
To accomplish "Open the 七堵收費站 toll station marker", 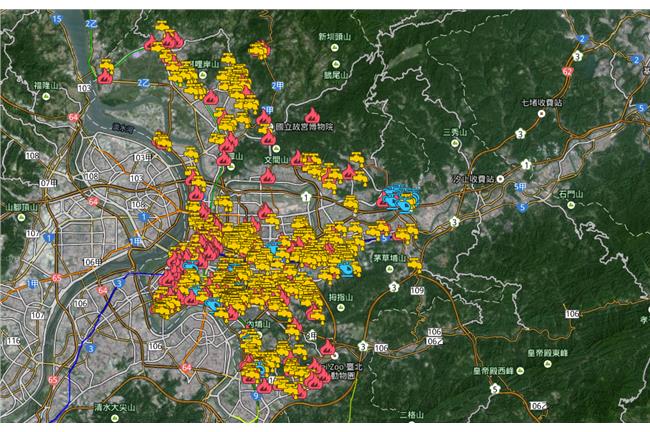I will coord(541,114).
